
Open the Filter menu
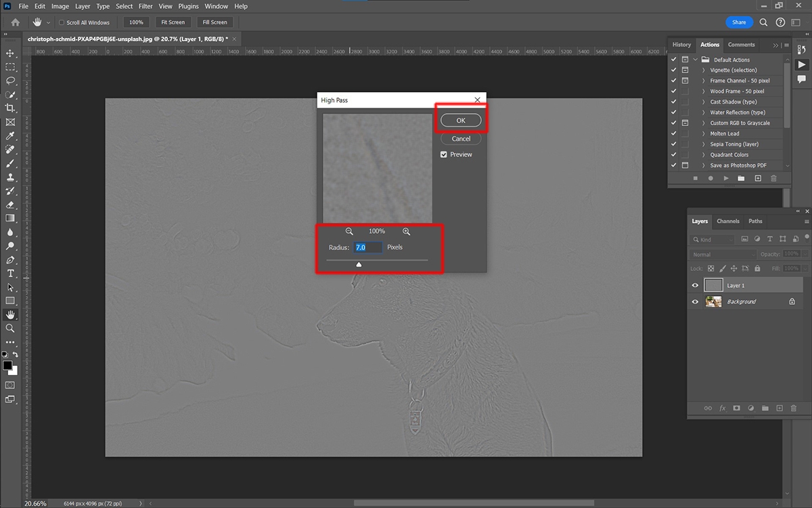pyautogui.click(x=145, y=6)
